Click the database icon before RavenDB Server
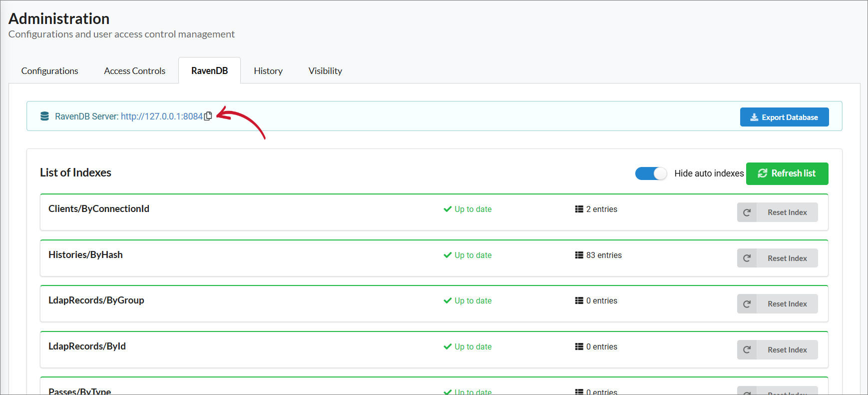868x395 pixels. coord(44,116)
